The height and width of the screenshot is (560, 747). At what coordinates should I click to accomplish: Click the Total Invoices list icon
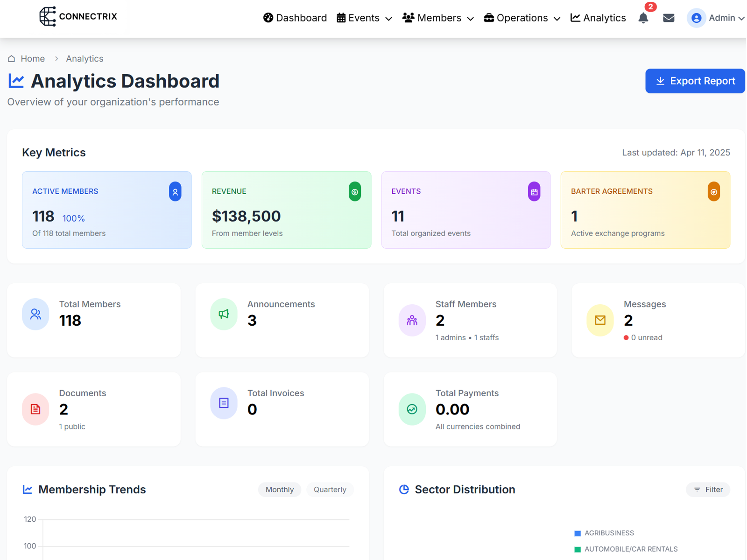[x=224, y=403]
